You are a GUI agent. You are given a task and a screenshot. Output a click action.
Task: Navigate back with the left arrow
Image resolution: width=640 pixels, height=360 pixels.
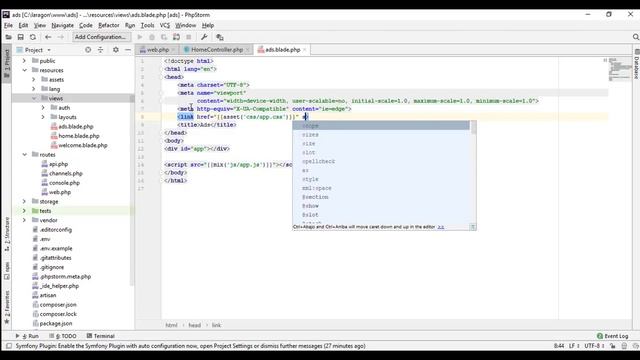pos(48,37)
